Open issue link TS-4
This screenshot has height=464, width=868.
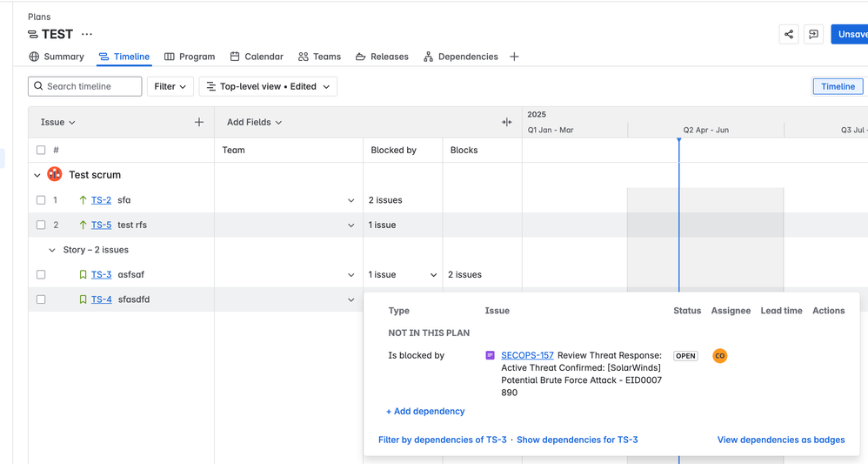click(x=101, y=299)
